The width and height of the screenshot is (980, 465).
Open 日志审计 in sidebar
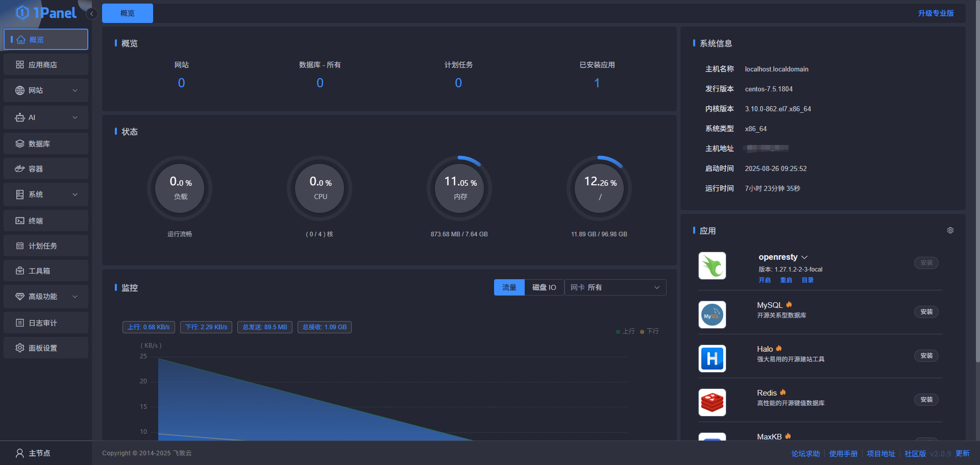pyautogui.click(x=46, y=323)
